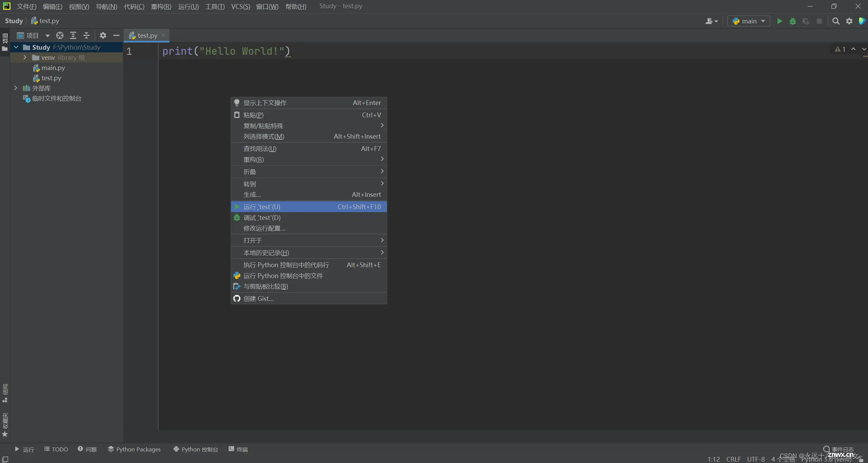The height and width of the screenshot is (463, 868).
Task: Click Collapse All icon in project panel
Action: coord(86,35)
